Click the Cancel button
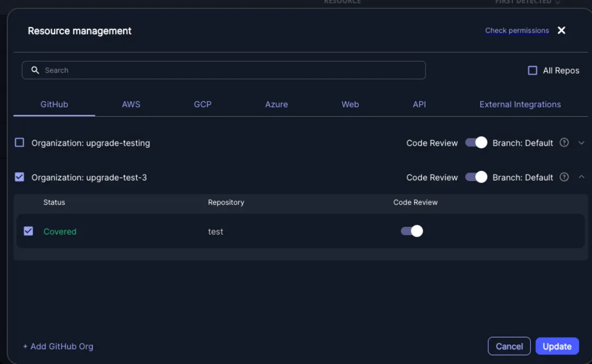This screenshot has width=592, height=364. (x=509, y=346)
